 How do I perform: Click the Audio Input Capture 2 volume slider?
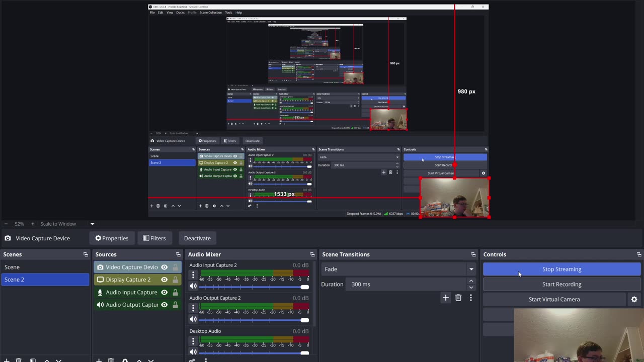(254, 287)
